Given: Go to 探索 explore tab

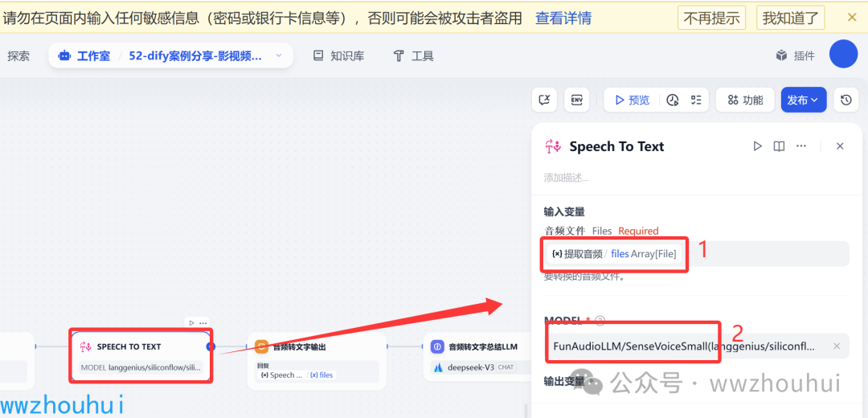Looking at the screenshot, I should [x=18, y=56].
